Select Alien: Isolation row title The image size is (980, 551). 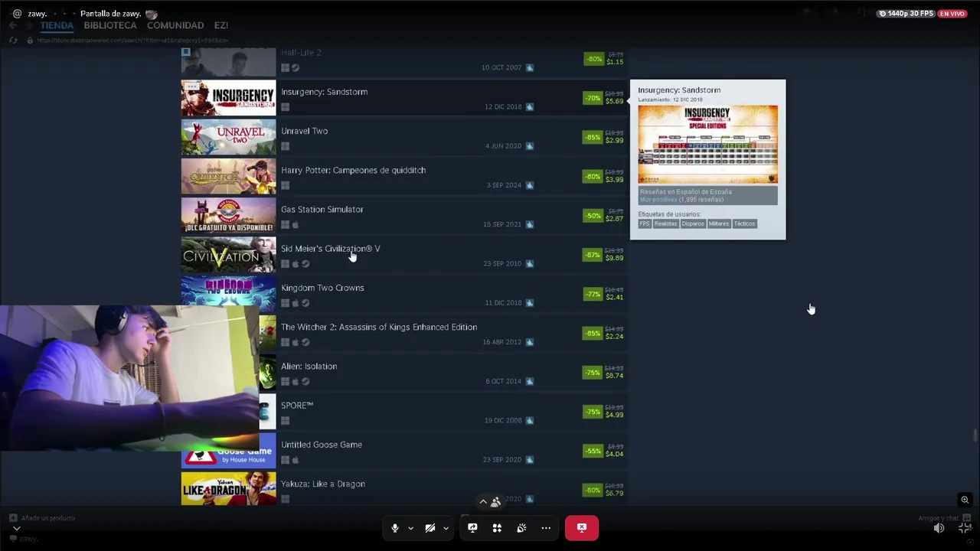[309, 366]
